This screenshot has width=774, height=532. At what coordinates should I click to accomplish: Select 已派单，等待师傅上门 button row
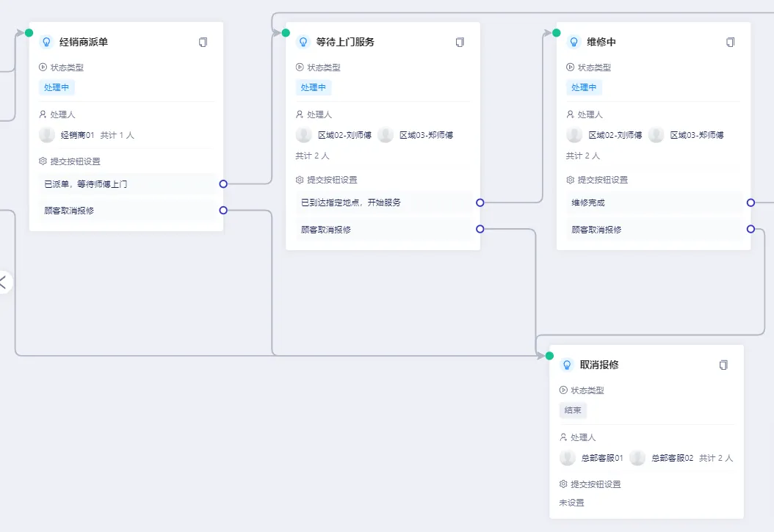(126, 184)
